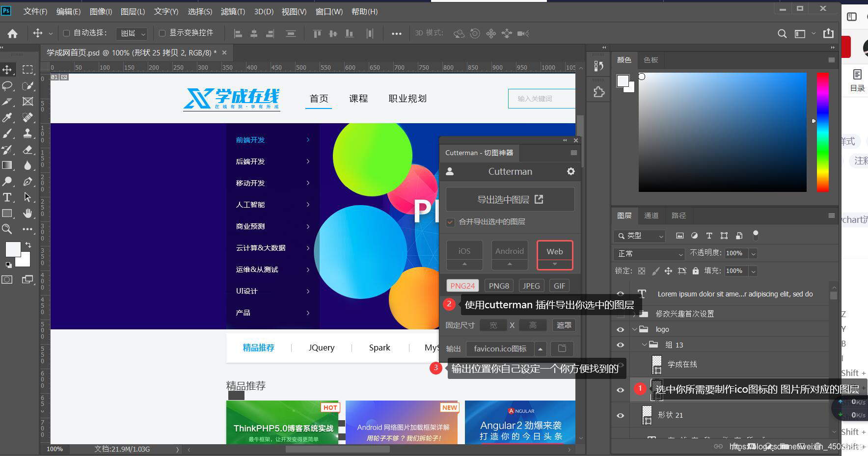Click align left edges icon
Screen dimensions: 868x456
click(x=238, y=33)
